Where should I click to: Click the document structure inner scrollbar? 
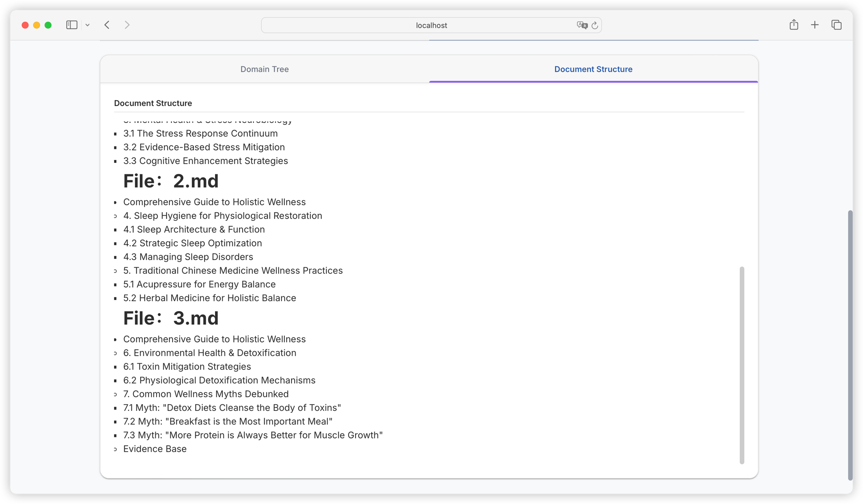pos(742,365)
